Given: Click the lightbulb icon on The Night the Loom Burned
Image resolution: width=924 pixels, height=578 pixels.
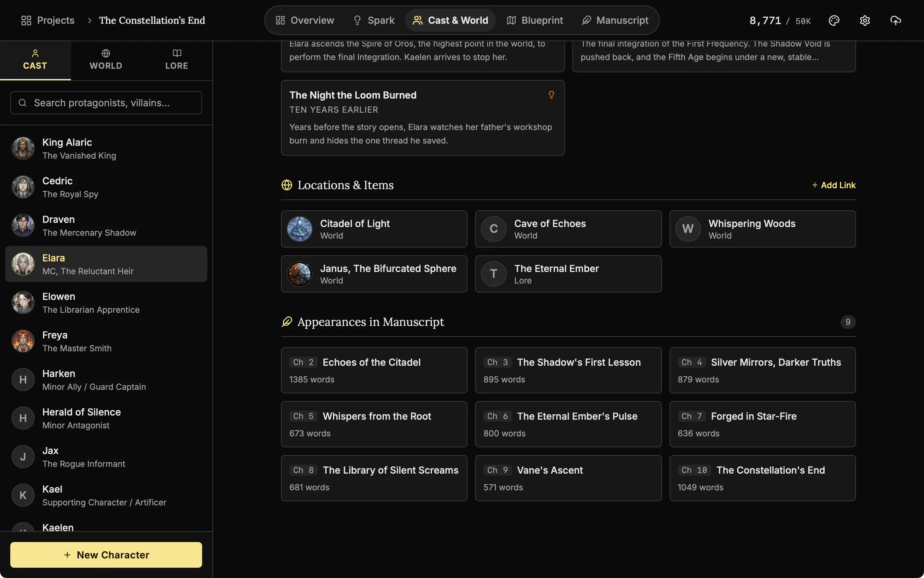Looking at the screenshot, I should click(551, 95).
